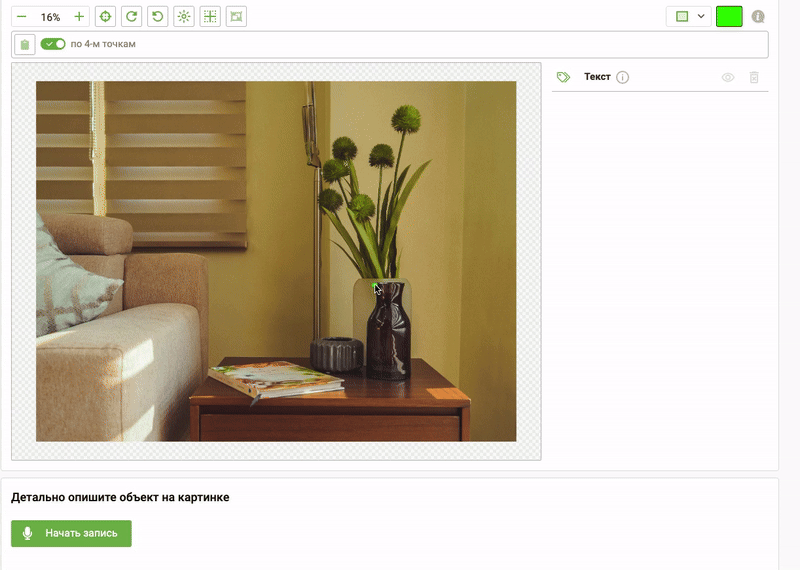The image size is (800, 570).
Task: Click the fit-to-frame toolbar icon
Action: [236, 16]
